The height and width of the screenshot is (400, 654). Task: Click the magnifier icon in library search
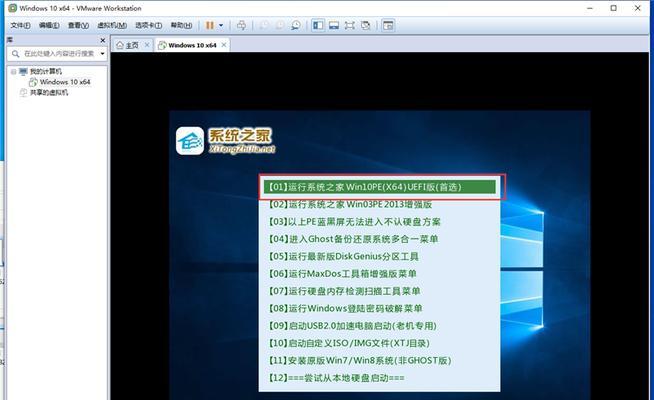15,53
